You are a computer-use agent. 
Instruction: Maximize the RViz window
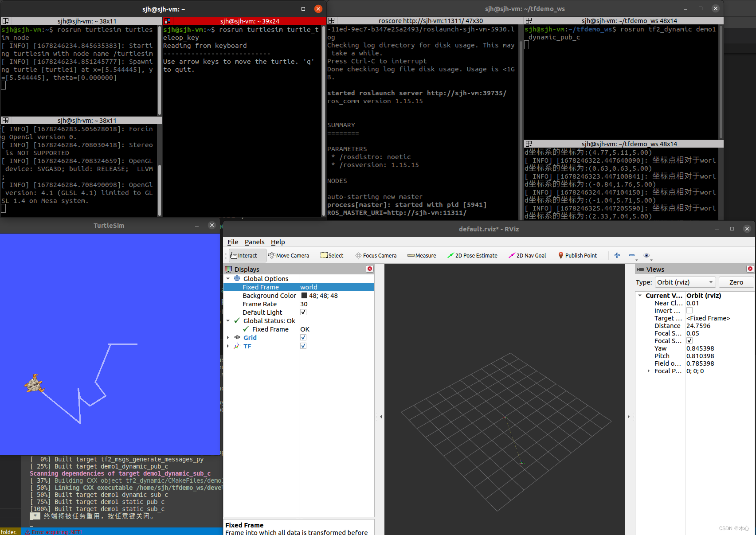pyautogui.click(x=732, y=229)
